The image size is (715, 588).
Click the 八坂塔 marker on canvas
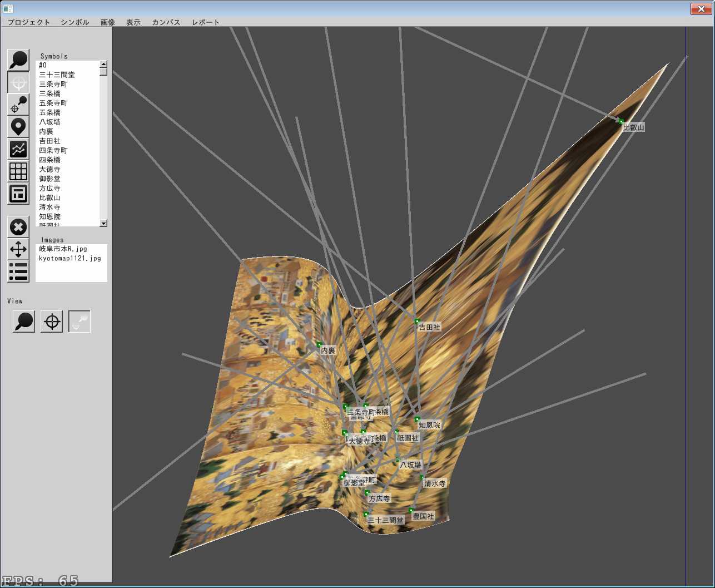(398, 459)
